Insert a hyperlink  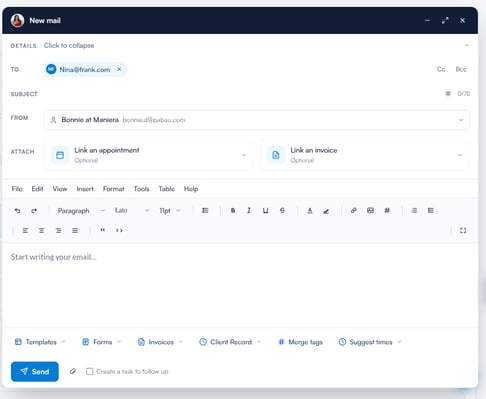coord(354,210)
